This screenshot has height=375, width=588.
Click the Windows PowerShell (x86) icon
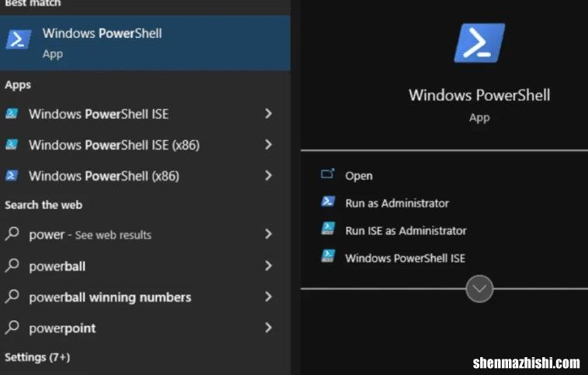pos(12,175)
